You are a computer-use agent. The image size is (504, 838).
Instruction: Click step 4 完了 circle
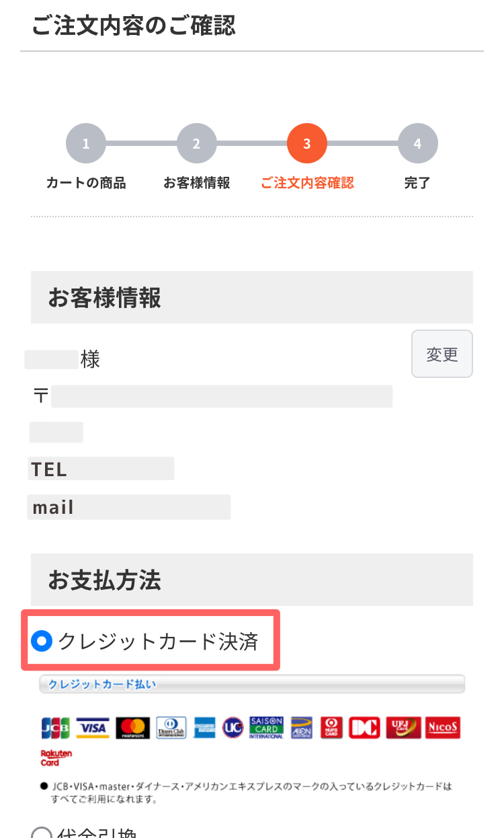[417, 143]
